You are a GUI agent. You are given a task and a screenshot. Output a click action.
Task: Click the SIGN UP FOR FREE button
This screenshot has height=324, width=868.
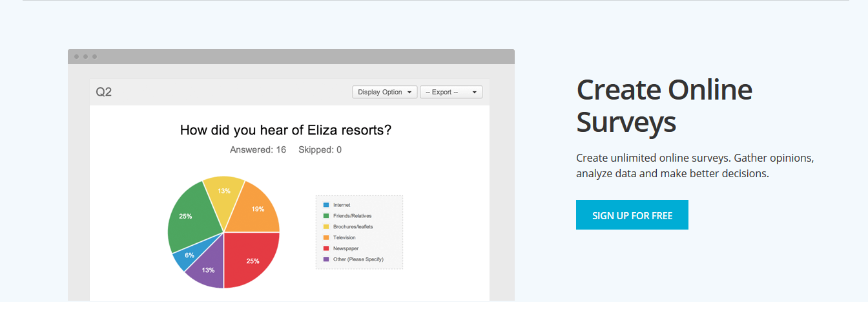pyautogui.click(x=632, y=215)
